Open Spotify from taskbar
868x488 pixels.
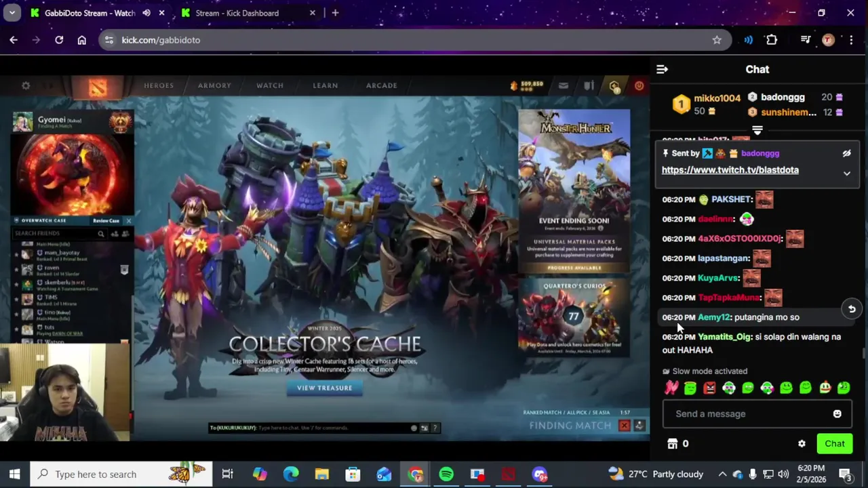(x=446, y=474)
